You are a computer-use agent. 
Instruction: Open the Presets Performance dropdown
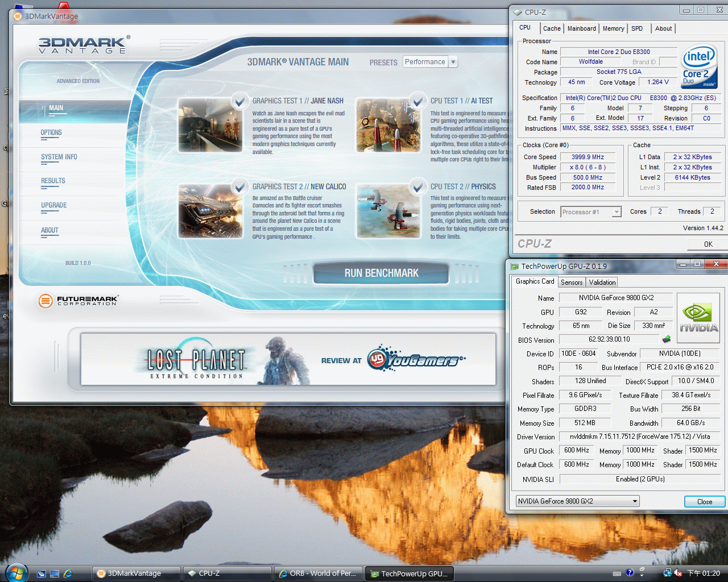(x=431, y=62)
